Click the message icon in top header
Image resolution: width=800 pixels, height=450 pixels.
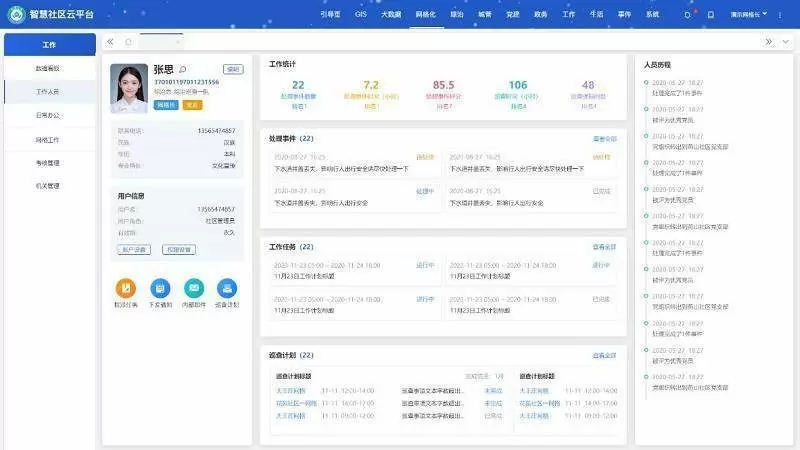pyautogui.click(x=710, y=15)
